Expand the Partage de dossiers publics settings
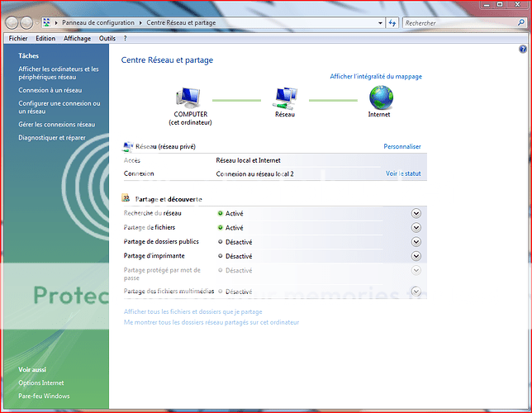532x413 pixels. coord(416,241)
